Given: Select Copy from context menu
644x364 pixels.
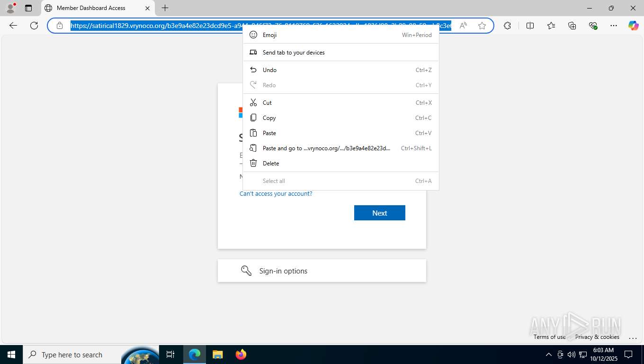Looking at the screenshot, I should click(x=341, y=118).
